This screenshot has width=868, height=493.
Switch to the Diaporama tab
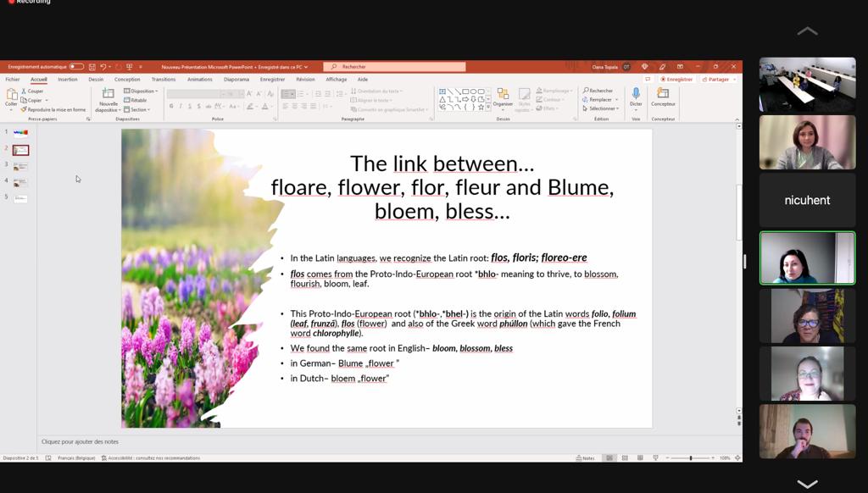click(x=236, y=80)
